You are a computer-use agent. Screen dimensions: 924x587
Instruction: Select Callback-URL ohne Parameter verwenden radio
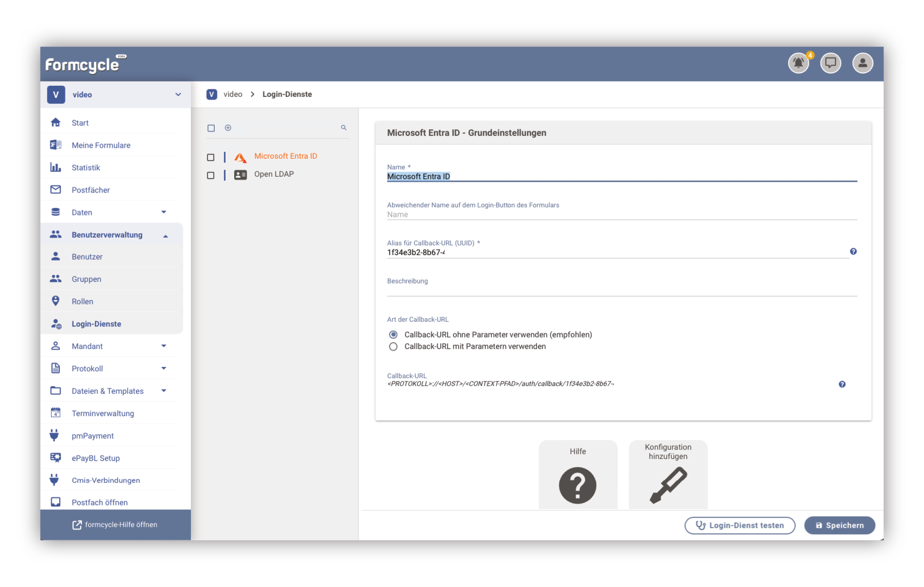pos(393,335)
